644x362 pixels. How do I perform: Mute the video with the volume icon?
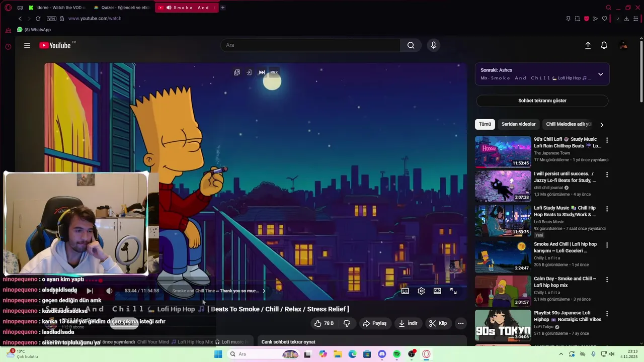coord(109,291)
